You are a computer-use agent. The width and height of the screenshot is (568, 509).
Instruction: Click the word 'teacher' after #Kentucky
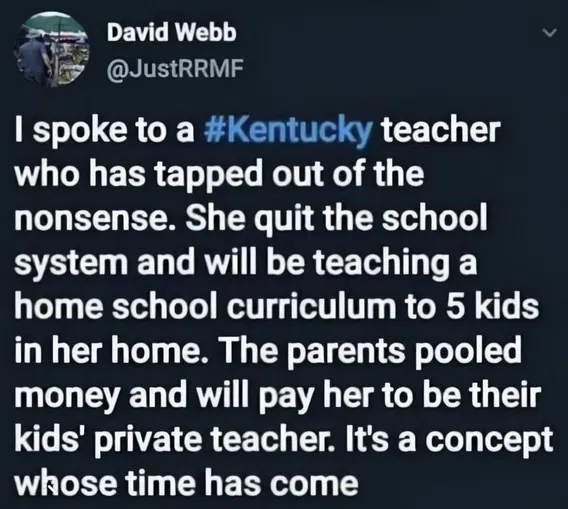(441, 130)
